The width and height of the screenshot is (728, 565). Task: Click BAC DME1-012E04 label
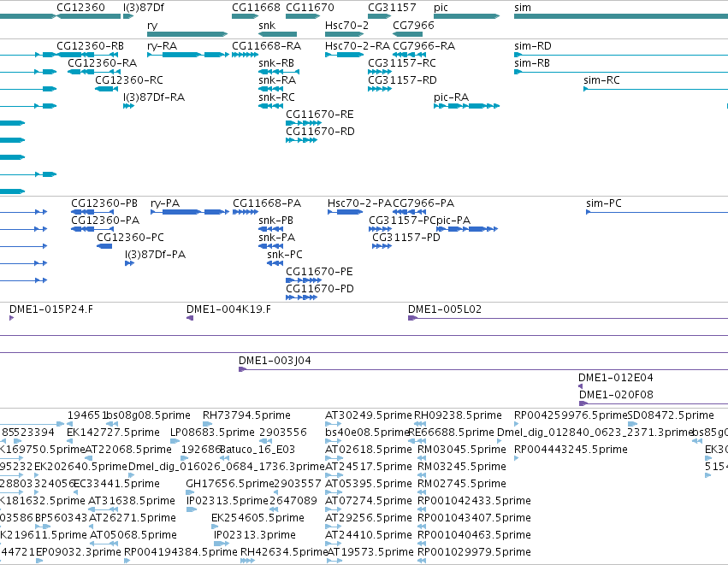click(x=616, y=378)
